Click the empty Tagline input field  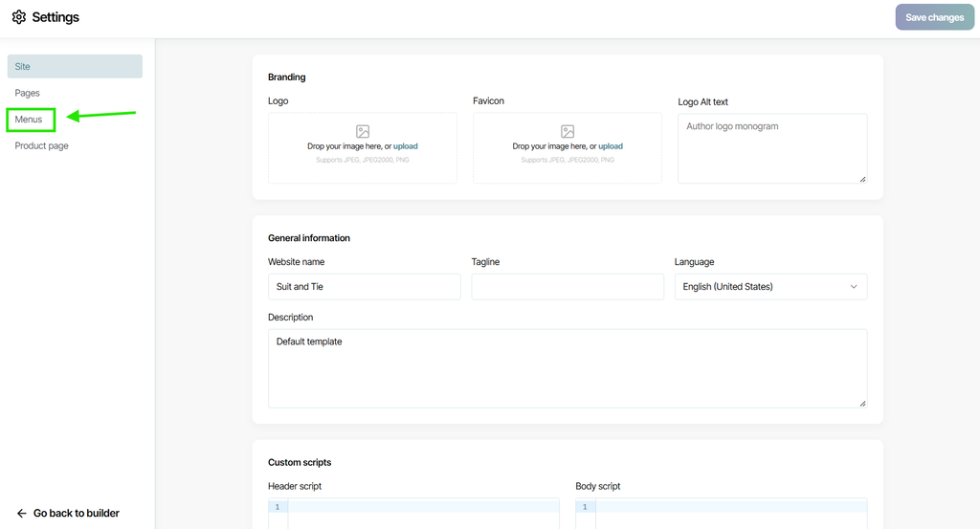point(568,287)
